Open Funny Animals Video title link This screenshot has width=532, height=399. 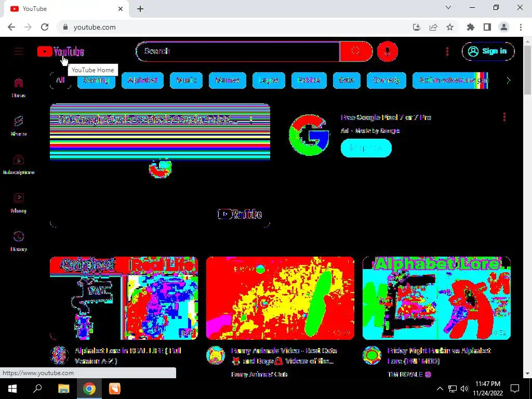click(284, 355)
